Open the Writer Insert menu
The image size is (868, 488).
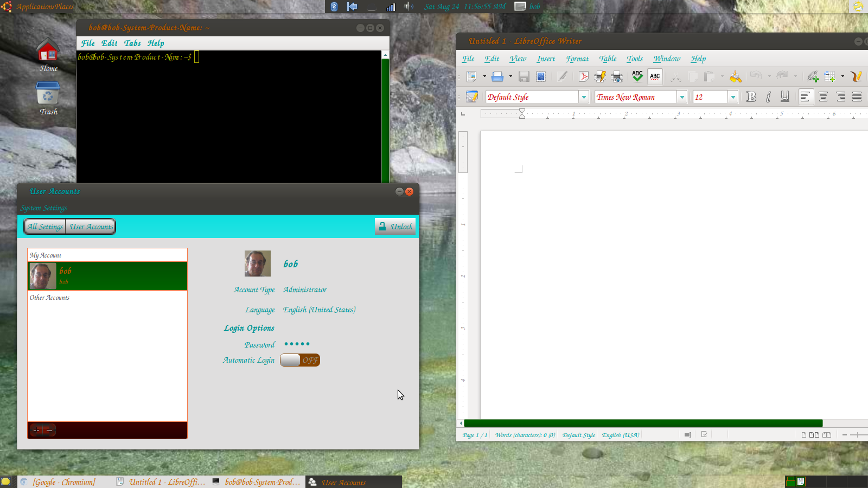tap(546, 59)
